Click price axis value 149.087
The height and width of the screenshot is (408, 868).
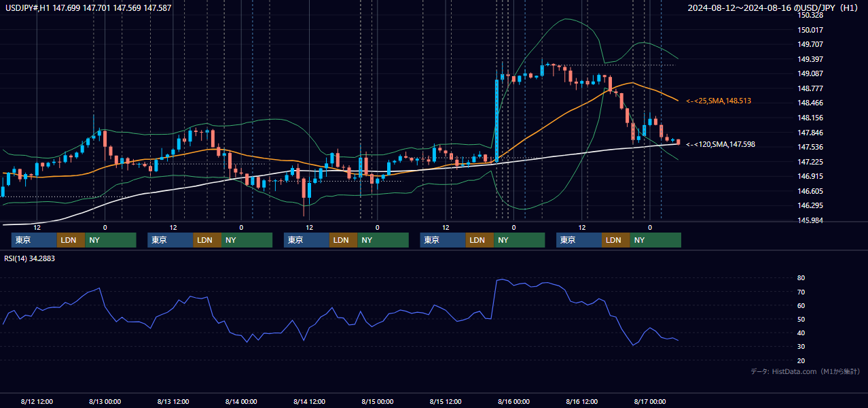(x=811, y=73)
